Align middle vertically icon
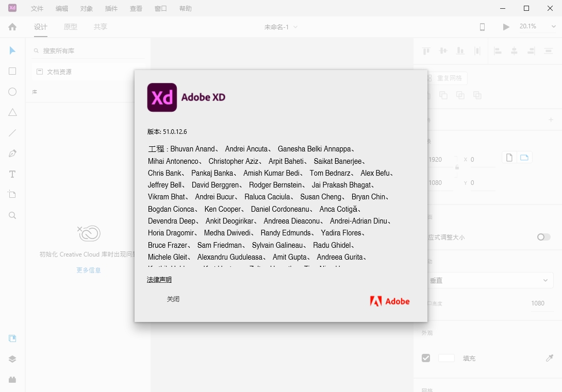This screenshot has width=562, height=392. [443, 51]
